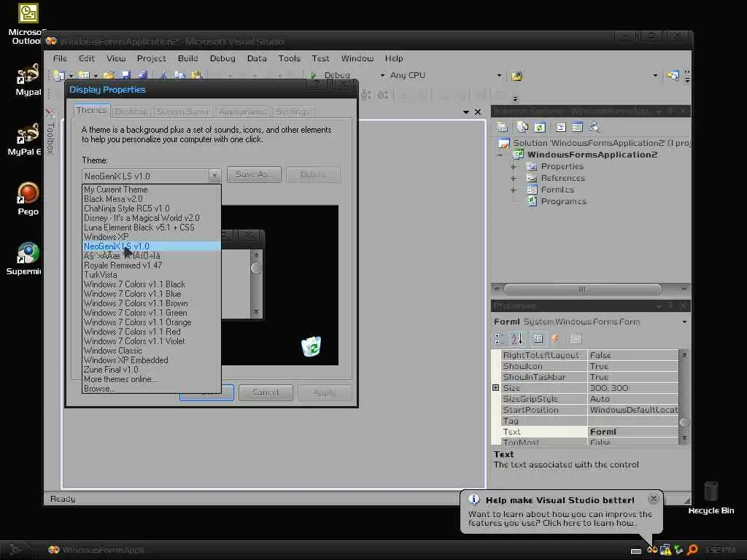The width and height of the screenshot is (747, 560).
Task: Click the Events lightning bolt icon
Action: 555,338
